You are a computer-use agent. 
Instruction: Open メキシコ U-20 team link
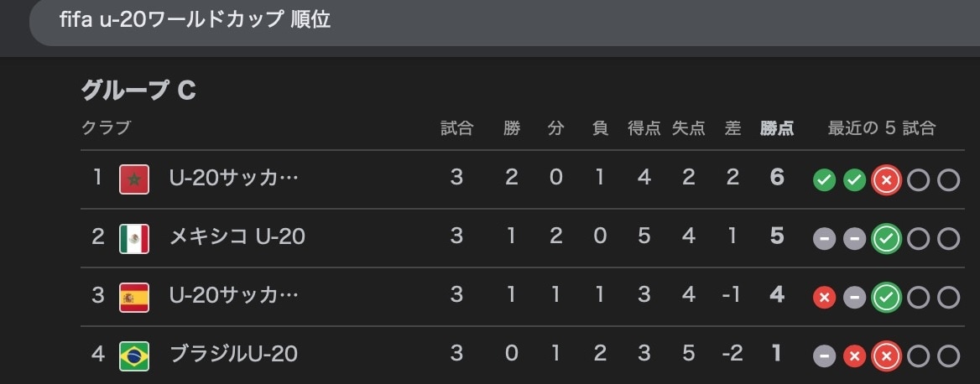[237, 238]
